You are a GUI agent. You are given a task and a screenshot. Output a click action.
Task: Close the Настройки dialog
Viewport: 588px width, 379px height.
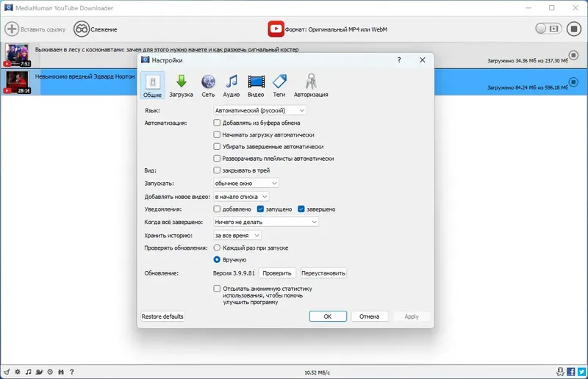[x=422, y=60]
